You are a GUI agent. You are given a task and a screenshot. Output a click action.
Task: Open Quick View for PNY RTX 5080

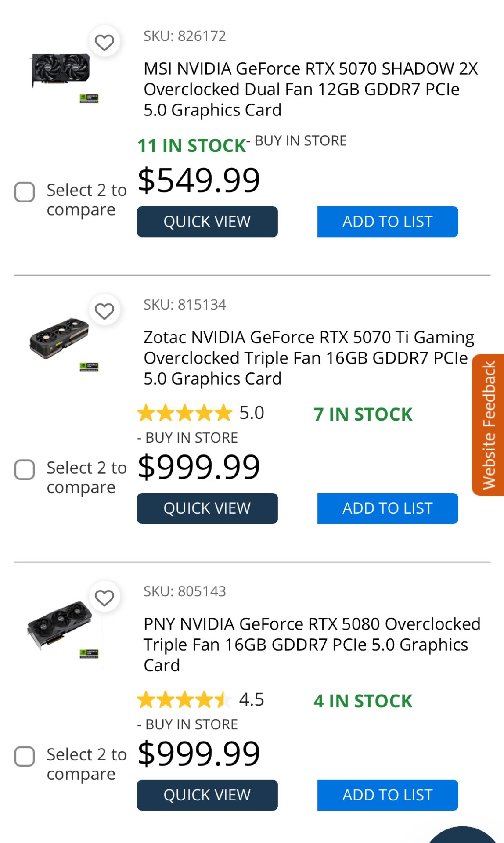pos(207,795)
